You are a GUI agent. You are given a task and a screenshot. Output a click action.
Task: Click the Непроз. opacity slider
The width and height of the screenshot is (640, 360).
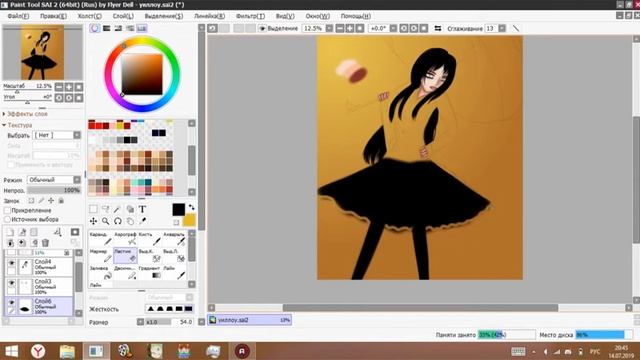(54, 190)
